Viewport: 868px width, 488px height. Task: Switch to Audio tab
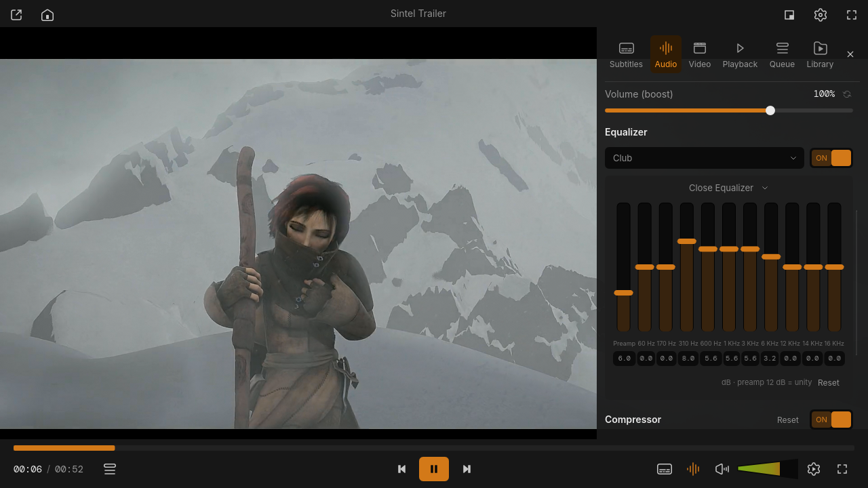[666, 55]
